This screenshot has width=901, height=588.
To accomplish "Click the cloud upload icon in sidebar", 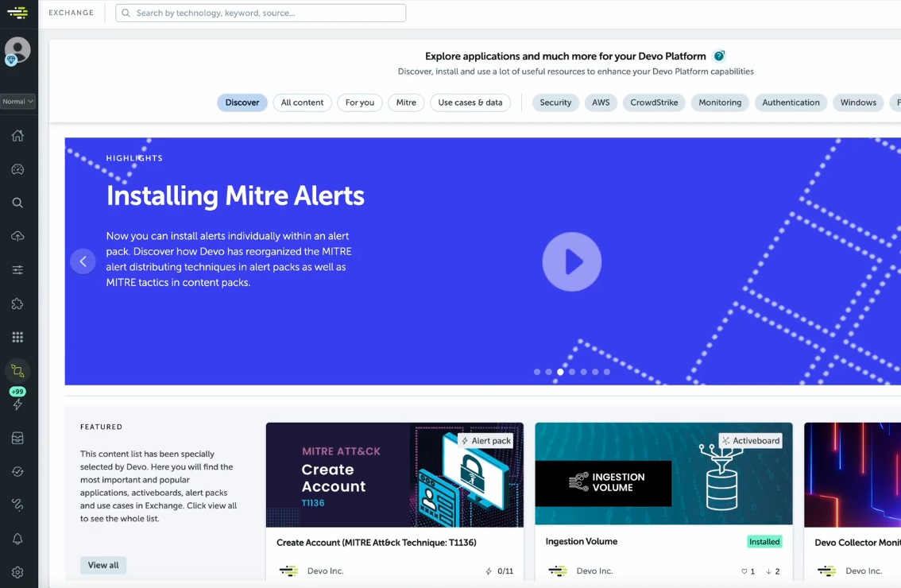I will tap(17, 237).
